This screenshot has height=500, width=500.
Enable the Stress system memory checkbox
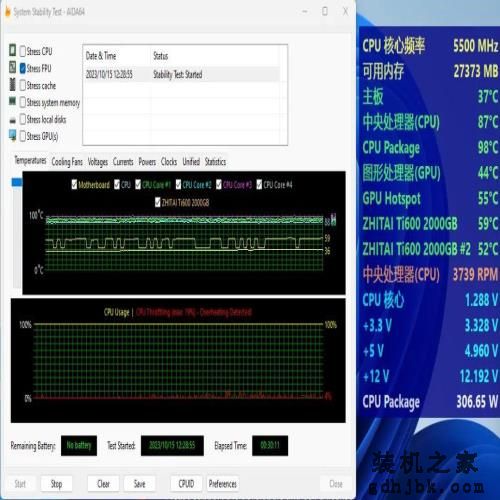[x=23, y=102]
